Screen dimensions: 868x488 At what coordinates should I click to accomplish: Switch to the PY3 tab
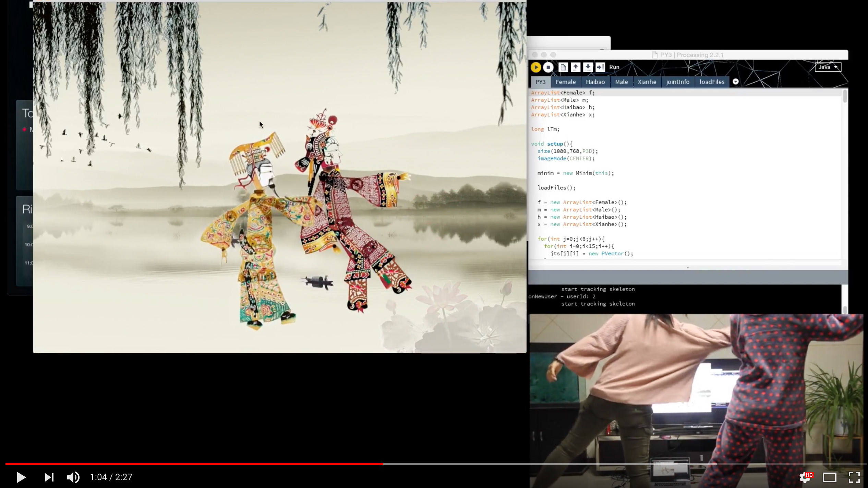[541, 82]
